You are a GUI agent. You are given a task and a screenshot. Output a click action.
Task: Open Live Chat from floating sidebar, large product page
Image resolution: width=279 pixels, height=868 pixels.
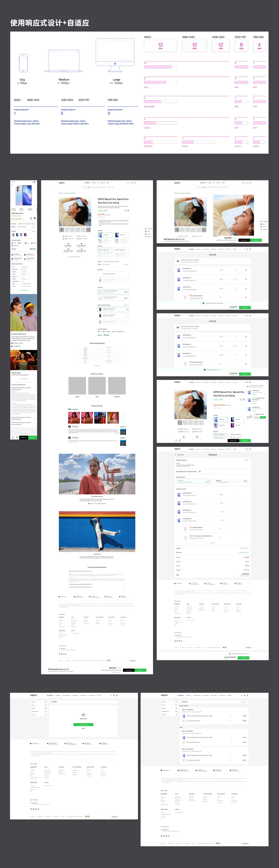(148, 234)
